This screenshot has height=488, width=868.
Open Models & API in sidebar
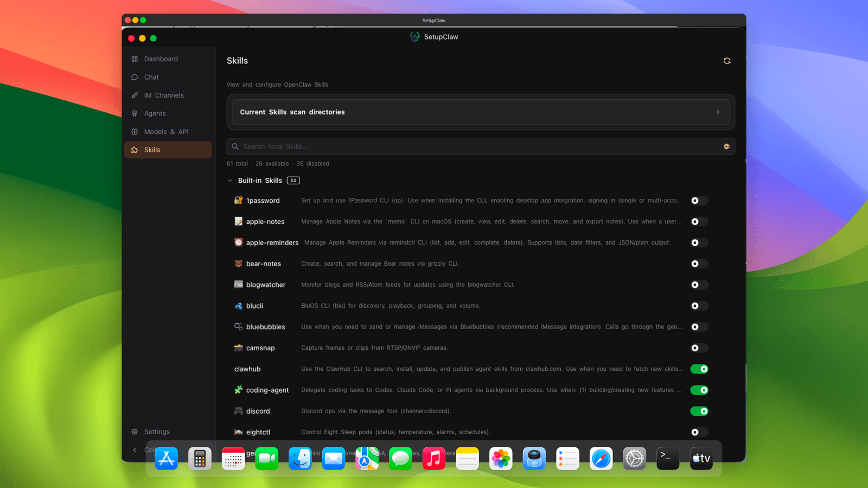click(168, 132)
